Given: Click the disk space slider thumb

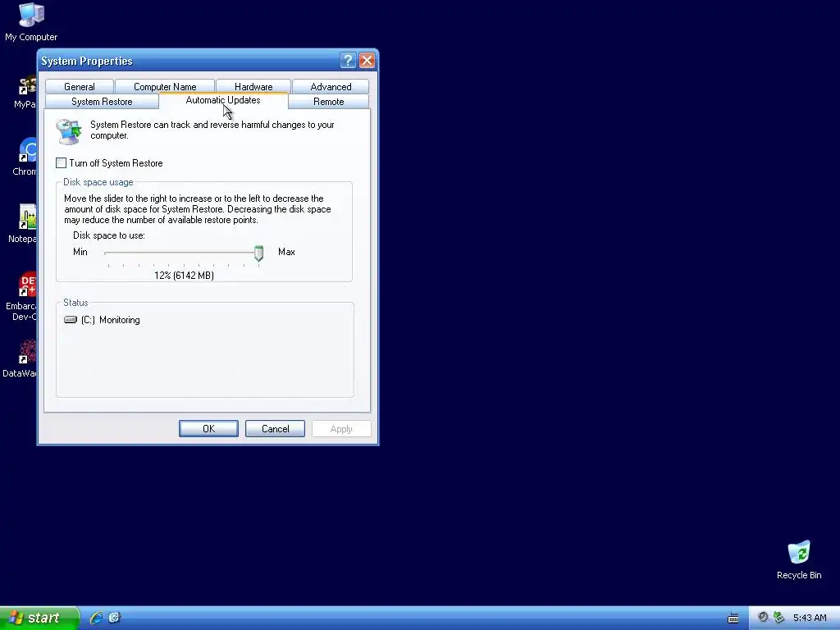Looking at the screenshot, I should click(258, 253).
